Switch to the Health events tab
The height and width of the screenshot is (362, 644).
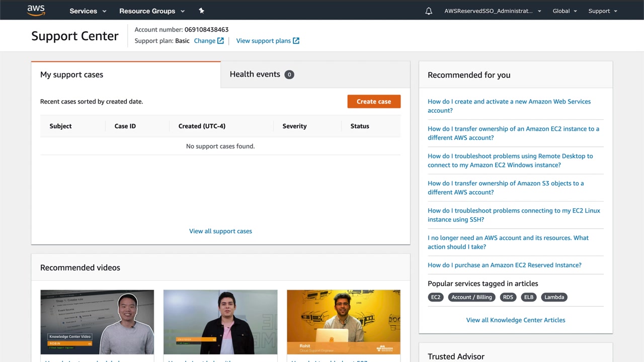click(261, 74)
